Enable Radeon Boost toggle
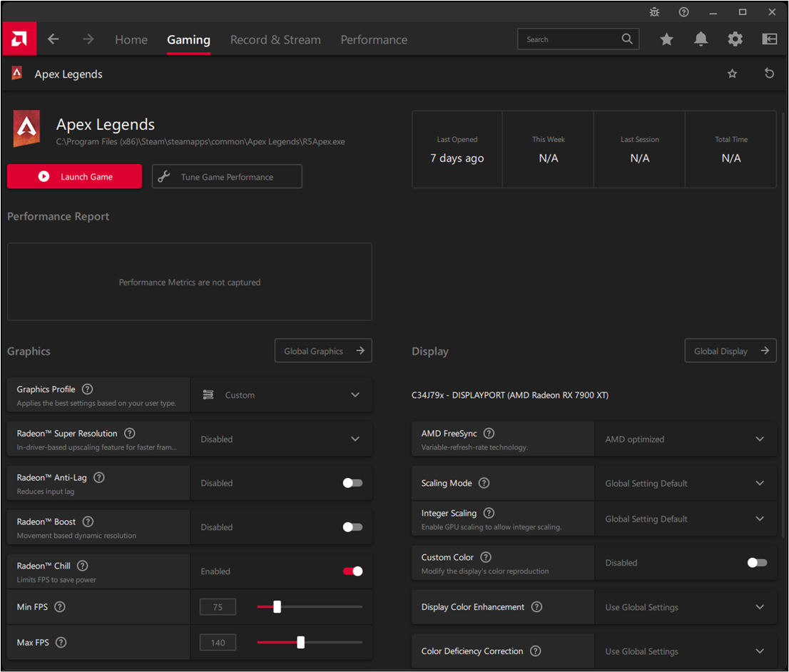This screenshot has height=672, width=789. click(352, 527)
